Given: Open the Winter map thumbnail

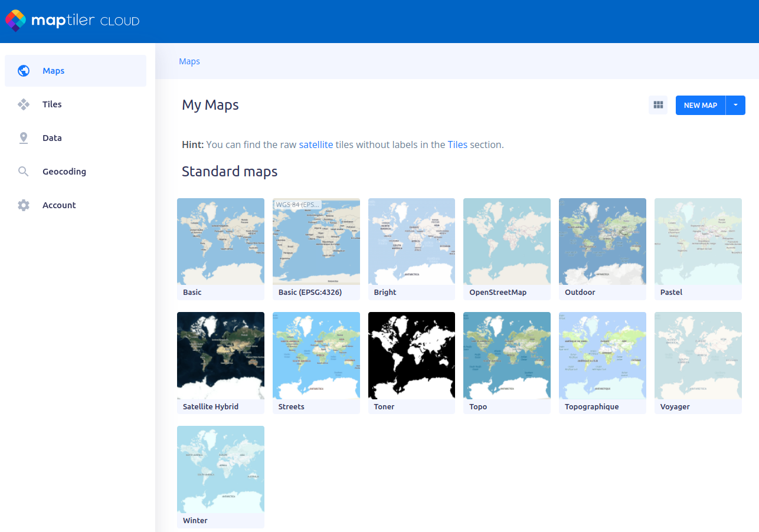Looking at the screenshot, I should (x=221, y=469).
